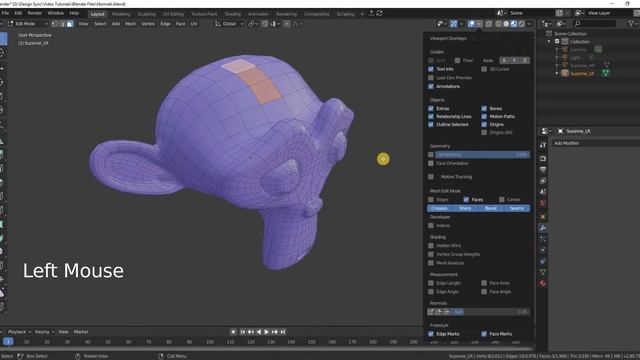Open pivot point dropdown
Screen dimensions: 640x360
tap(252, 24)
